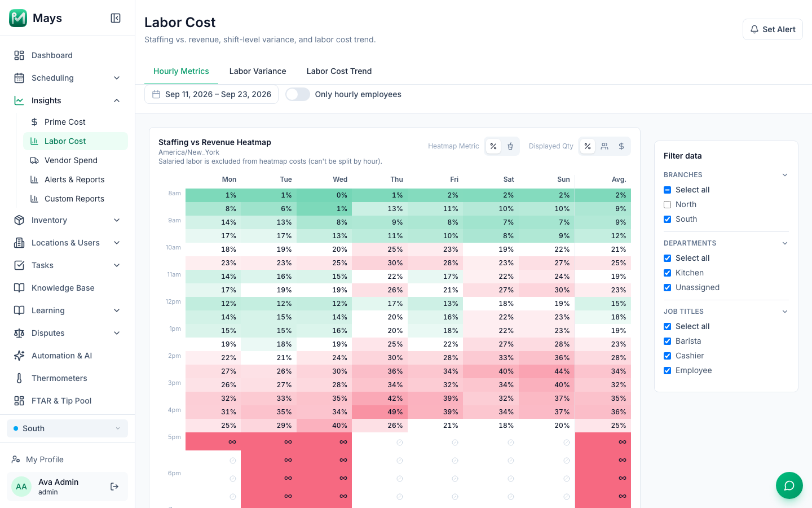This screenshot has height=508, width=812.
Task: Uncheck the Kitchen department checkbox
Action: tap(668, 273)
